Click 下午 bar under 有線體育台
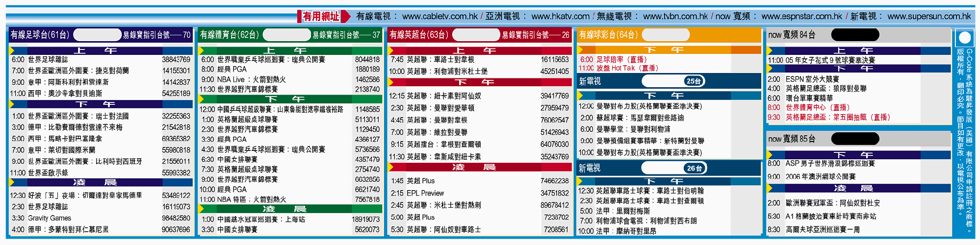The image size is (980, 245). pos(290,99)
